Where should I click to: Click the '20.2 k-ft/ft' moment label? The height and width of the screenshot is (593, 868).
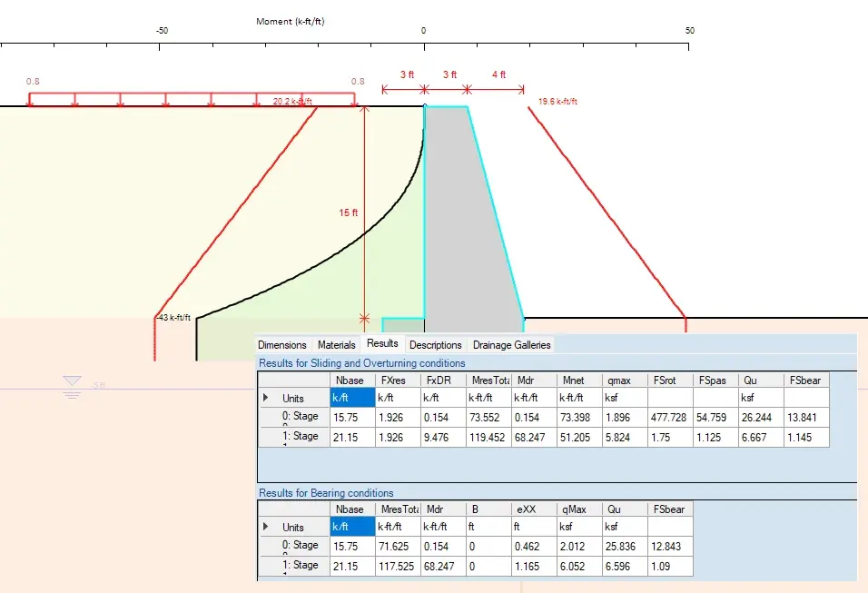pyautogui.click(x=292, y=102)
